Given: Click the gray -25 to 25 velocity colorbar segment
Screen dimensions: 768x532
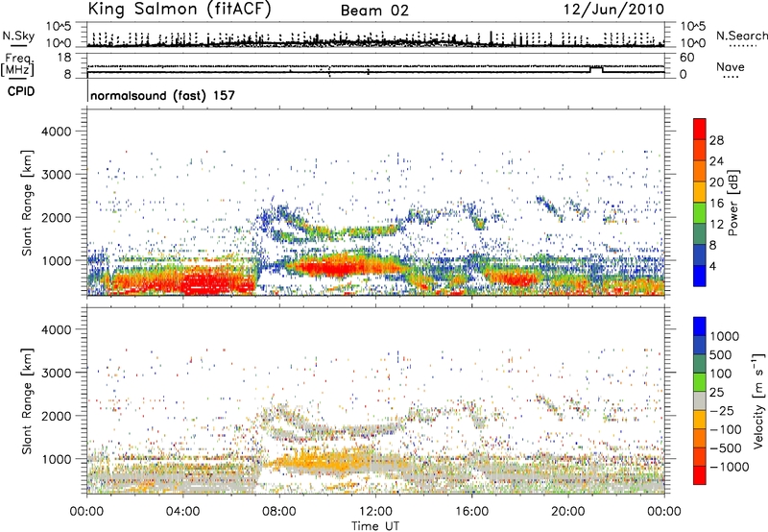Looking at the screenshot, I should pos(700,400).
